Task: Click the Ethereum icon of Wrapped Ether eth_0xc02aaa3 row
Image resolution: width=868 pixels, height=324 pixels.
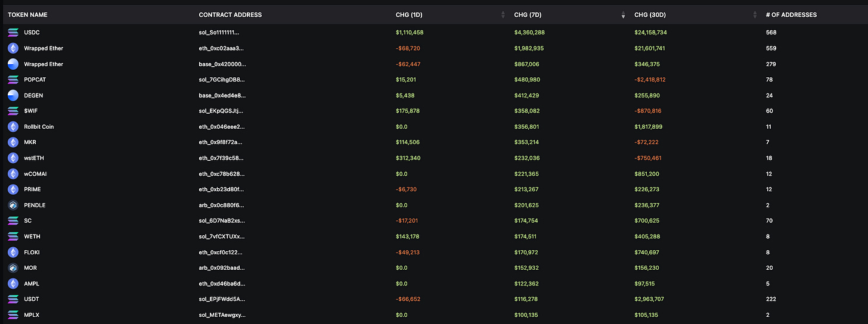Action: coord(13,48)
